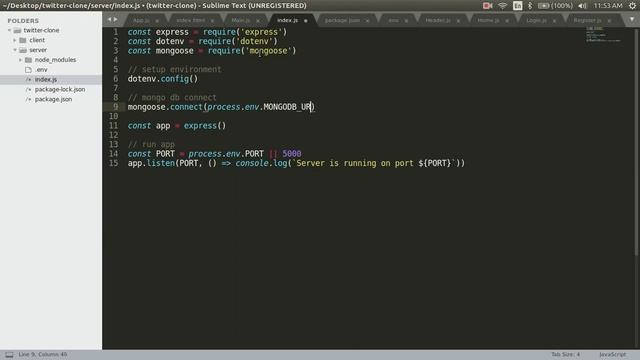
Task: Click the 5000 port number value
Action: tap(291, 154)
